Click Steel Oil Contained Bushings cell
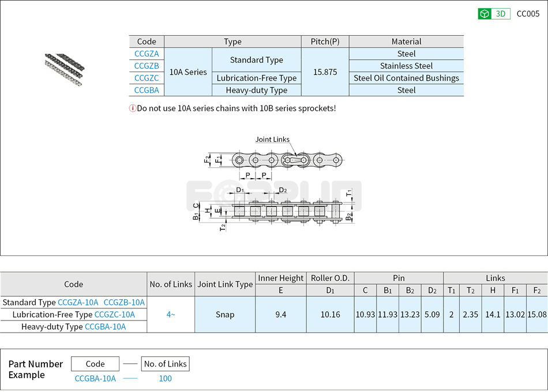The width and height of the screenshot is (548, 392). (407, 78)
